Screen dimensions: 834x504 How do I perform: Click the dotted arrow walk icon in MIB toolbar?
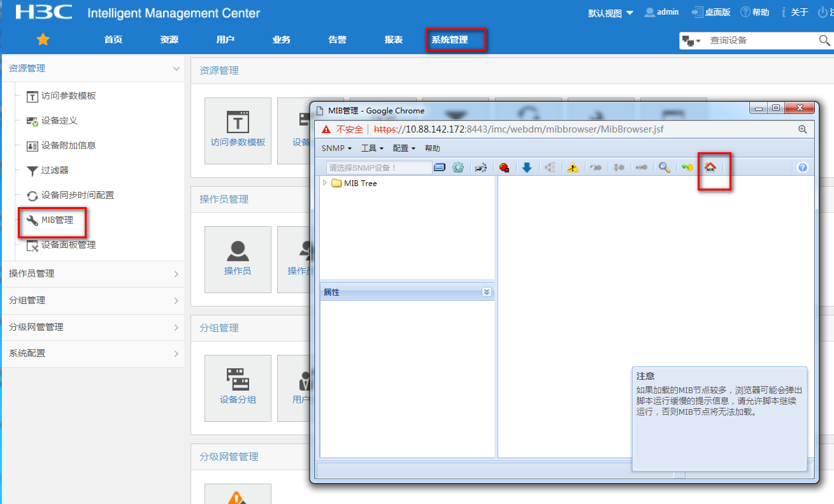click(481, 168)
